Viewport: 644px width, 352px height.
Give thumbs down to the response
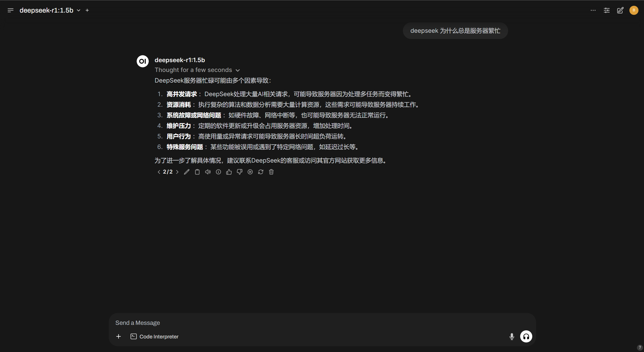[240, 172]
